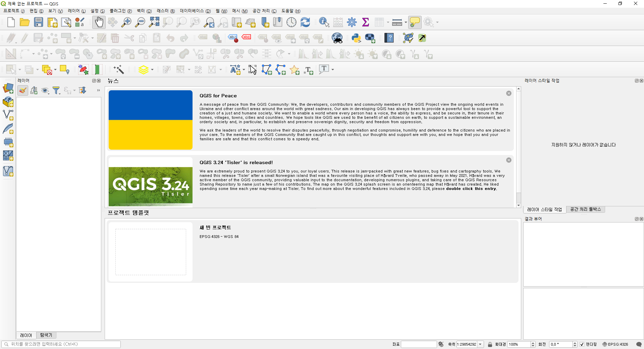Viewport: 644px width, 349px height.
Task: Toggle the Pan Map hand tool
Action: (x=99, y=22)
